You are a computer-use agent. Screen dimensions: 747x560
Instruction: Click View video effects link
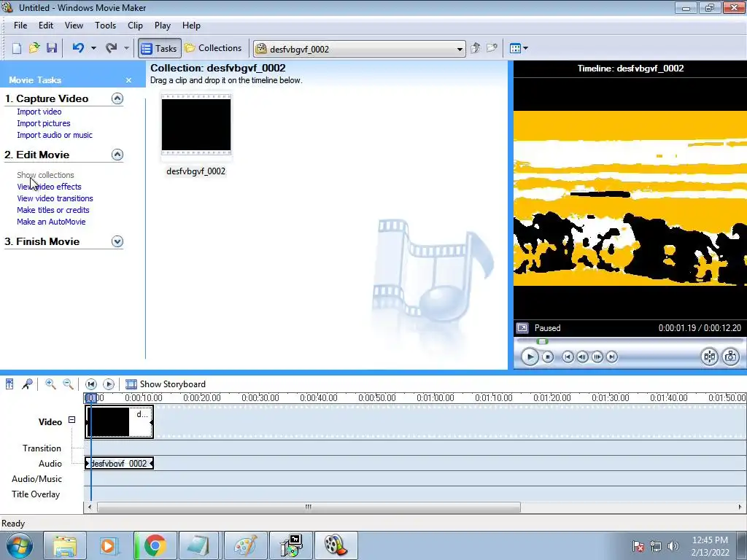tap(49, 187)
